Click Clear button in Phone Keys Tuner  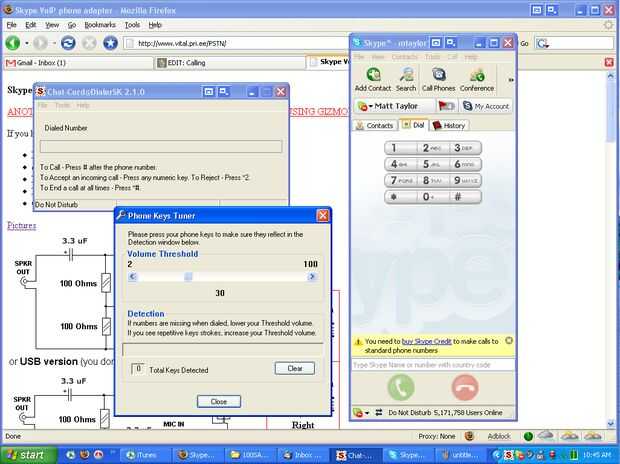click(x=295, y=368)
